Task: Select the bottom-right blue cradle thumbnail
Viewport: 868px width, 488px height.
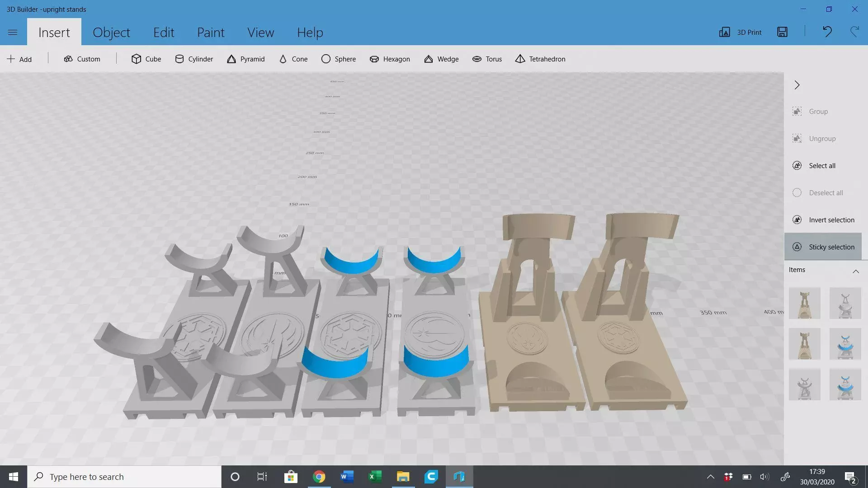Action: (845, 385)
